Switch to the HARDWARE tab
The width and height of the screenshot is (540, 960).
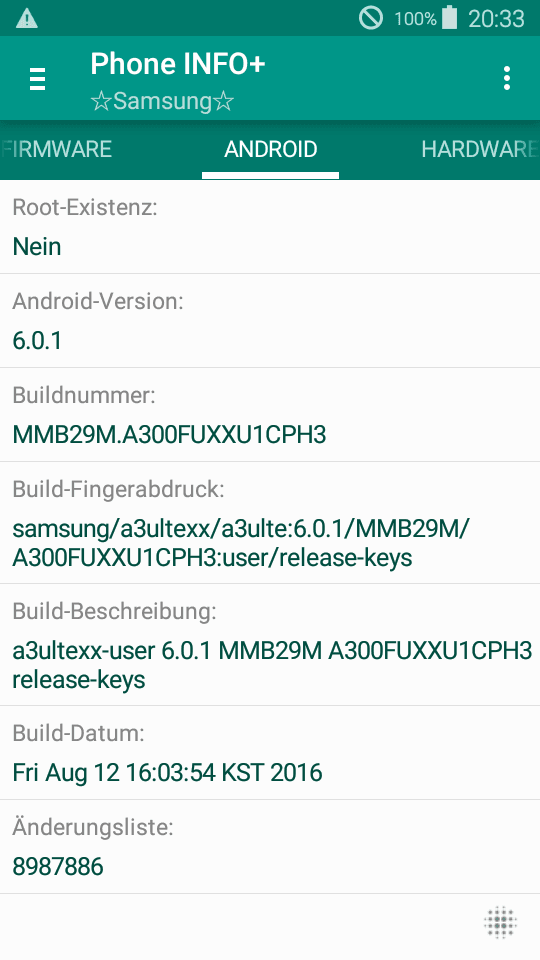(480, 149)
